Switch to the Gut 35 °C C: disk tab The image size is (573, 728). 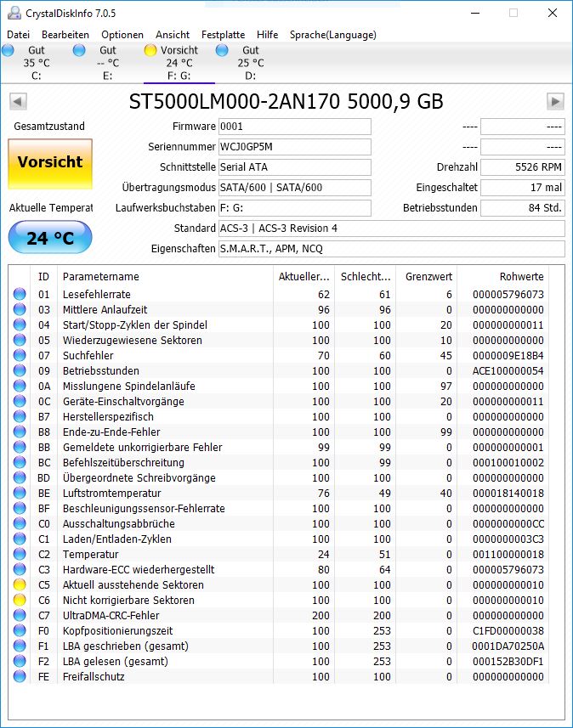click(x=37, y=63)
